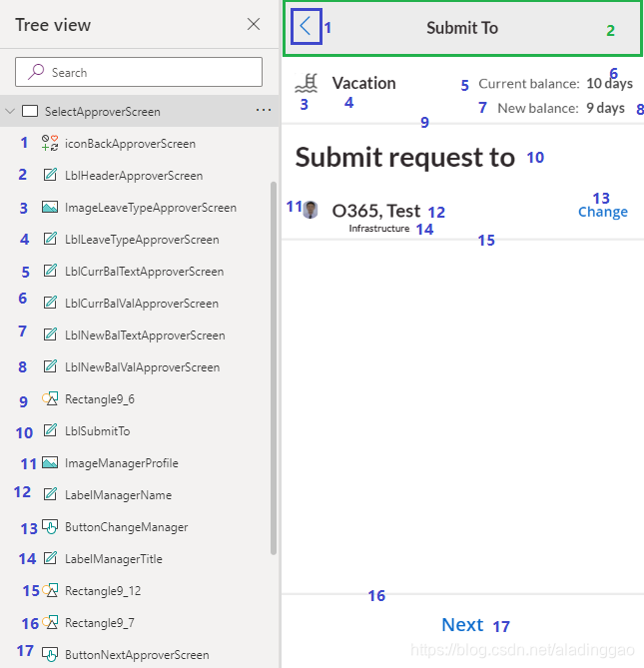Click the 'Tree view' panel title
644x668 pixels.
tap(53, 25)
